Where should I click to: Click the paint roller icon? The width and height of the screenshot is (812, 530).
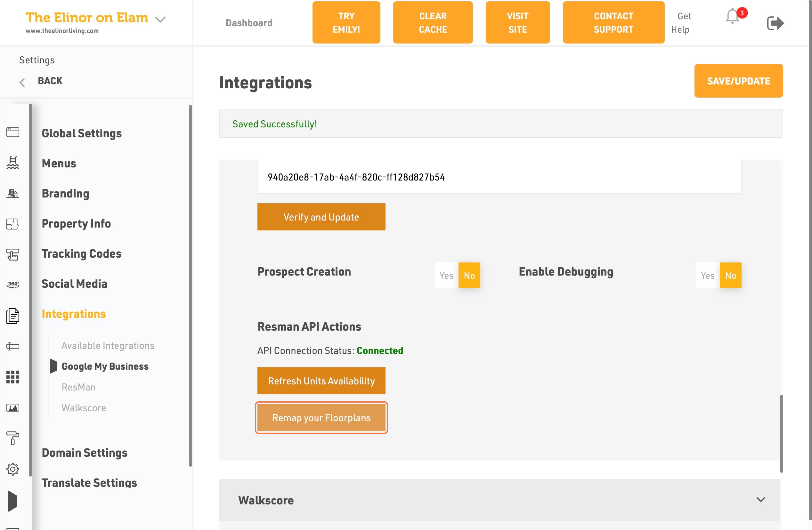pos(13,438)
